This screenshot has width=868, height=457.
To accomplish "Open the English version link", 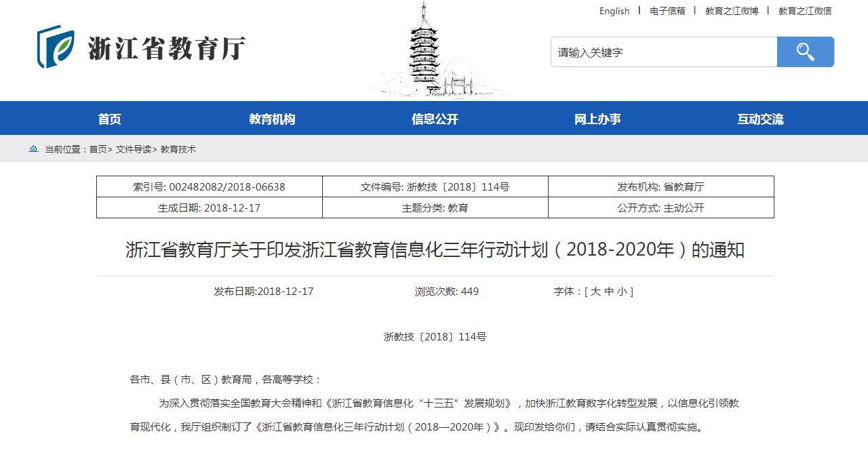I will tap(614, 11).
